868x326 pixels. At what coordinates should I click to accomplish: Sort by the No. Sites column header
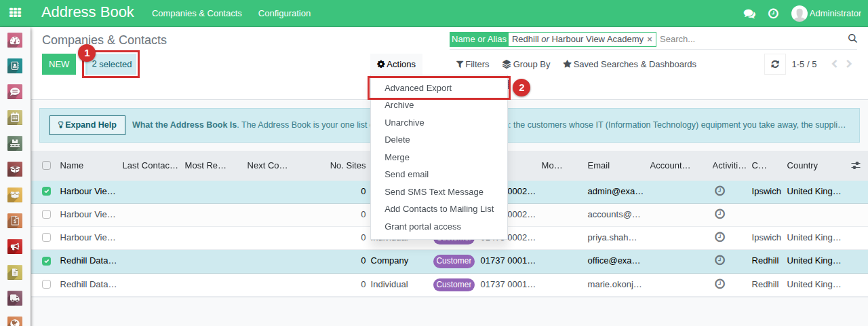click(x=347, y=165)
